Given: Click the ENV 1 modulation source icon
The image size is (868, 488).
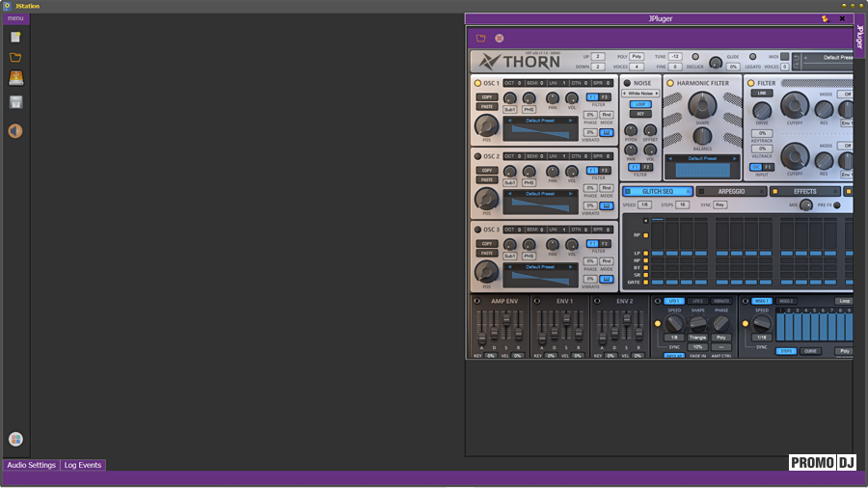Looking at the screenshot, I should tap(536, 301).
